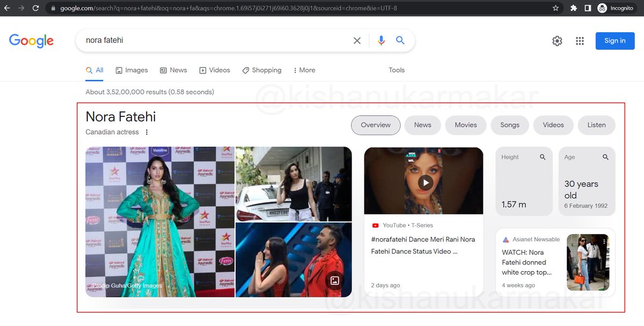Screen dimensions: 644x326
Task: Open the Age 30 years old card
Action: pos(587,181)
